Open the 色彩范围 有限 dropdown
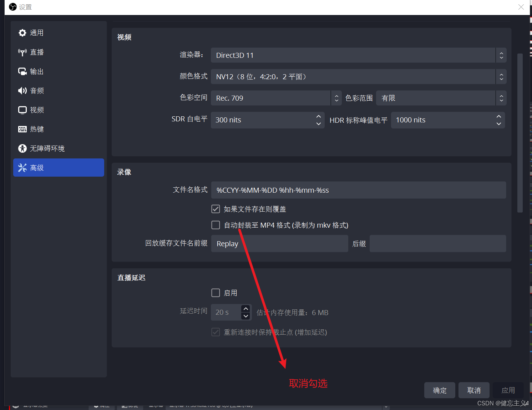This screenshot has height=410, width=532. pos(441,98)
